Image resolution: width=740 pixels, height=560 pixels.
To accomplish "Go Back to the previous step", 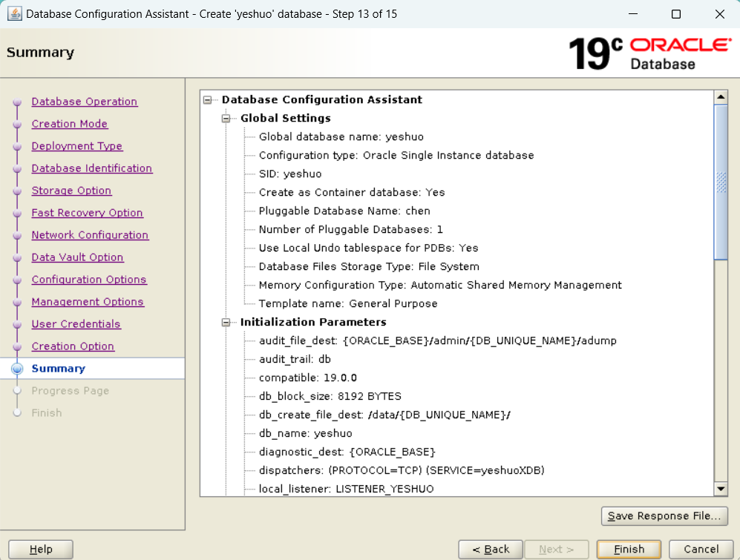I will [x=491, y=549].
